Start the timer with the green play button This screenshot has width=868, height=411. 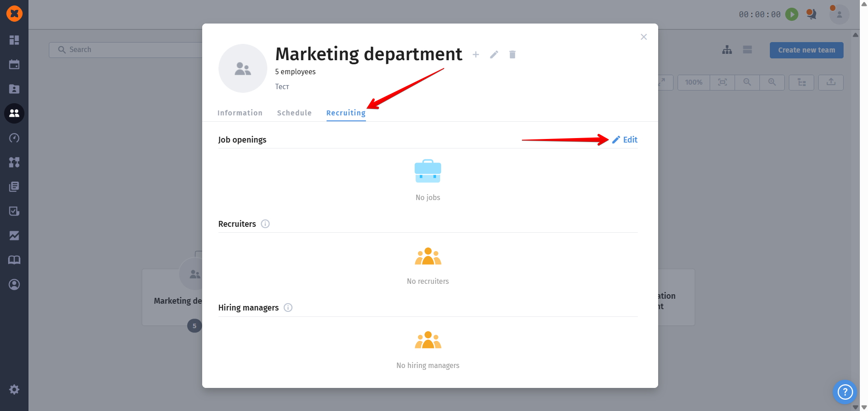click(792, 14)
